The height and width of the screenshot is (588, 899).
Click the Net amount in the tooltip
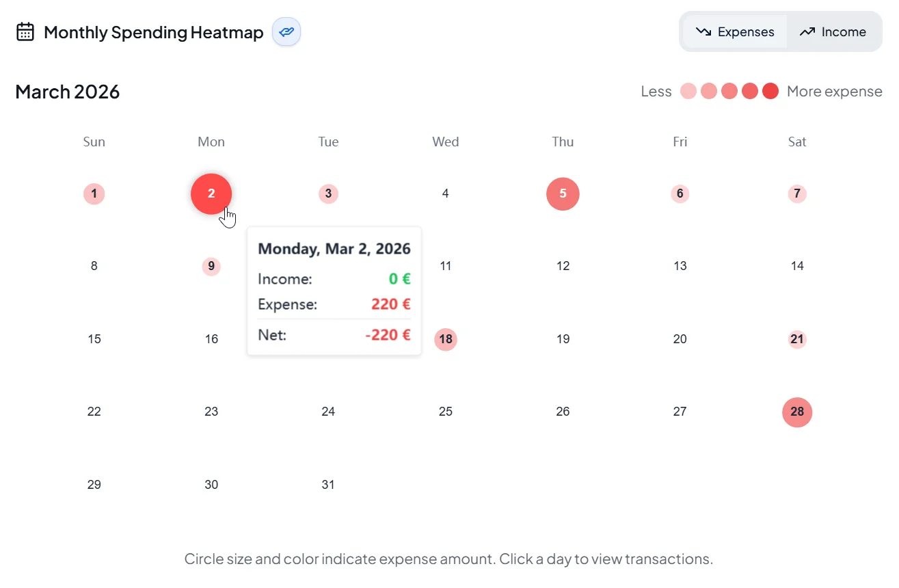tap(388, 335)
